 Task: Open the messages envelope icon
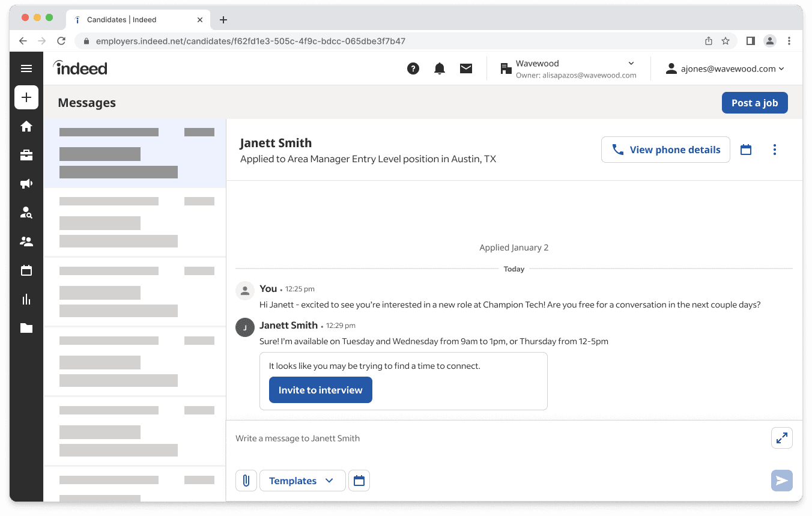[x=466, y=68]
